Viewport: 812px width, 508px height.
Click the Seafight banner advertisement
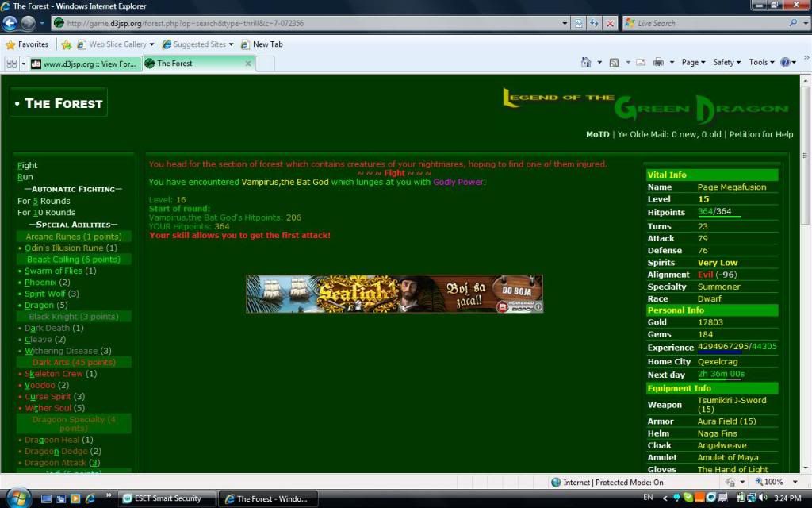pos(394,294)
